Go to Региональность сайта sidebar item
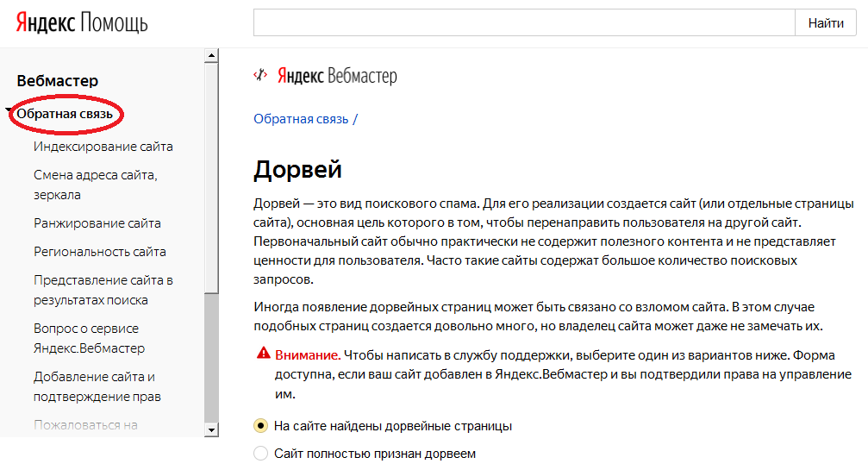Viewport: 868px width, 470px height. 100,252
